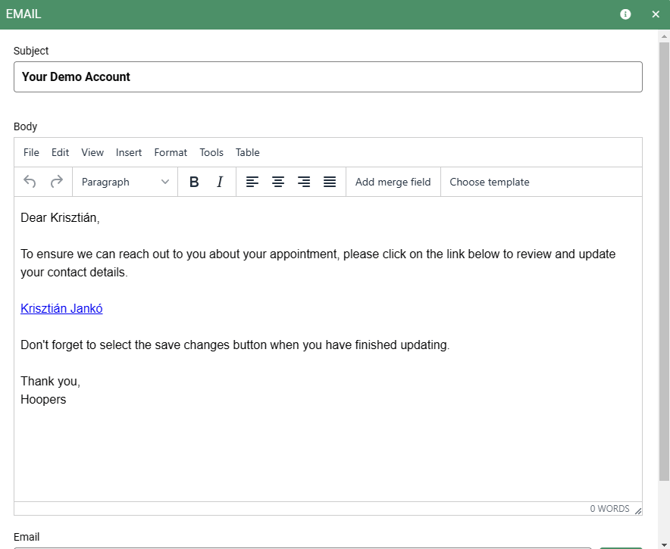Viewport: 670px width, 549px height.
Task: Open the Table menu
Action: pos(247,153)
